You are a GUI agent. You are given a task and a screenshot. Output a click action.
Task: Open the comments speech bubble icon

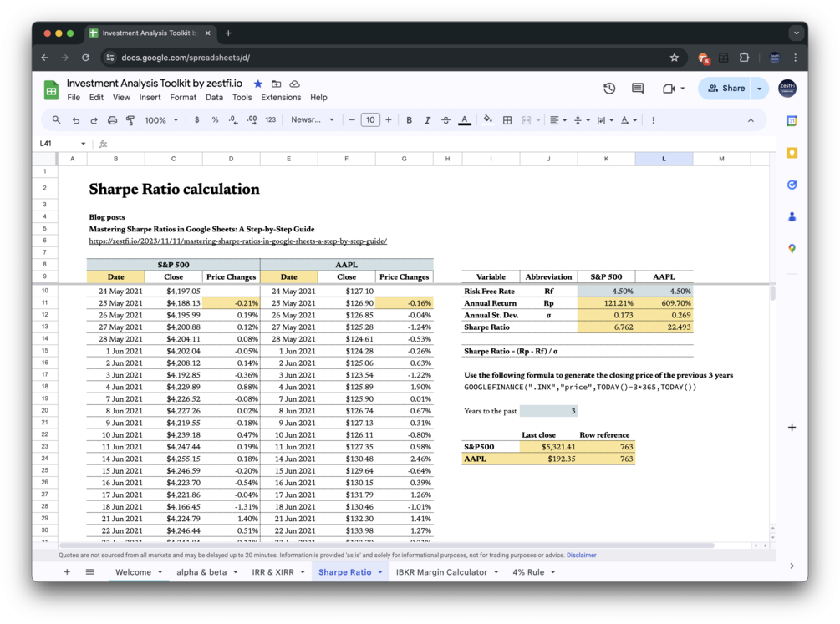pos(638,89)
